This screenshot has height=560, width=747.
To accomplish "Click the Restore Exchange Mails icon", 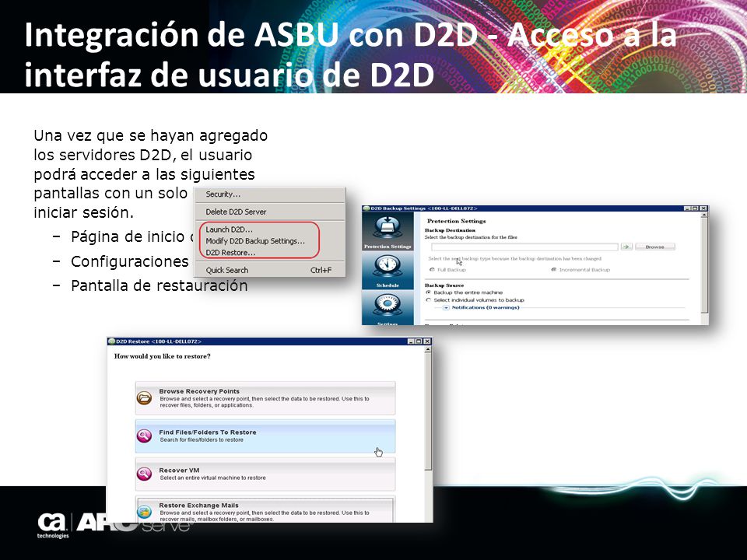I will pos(145,512).
